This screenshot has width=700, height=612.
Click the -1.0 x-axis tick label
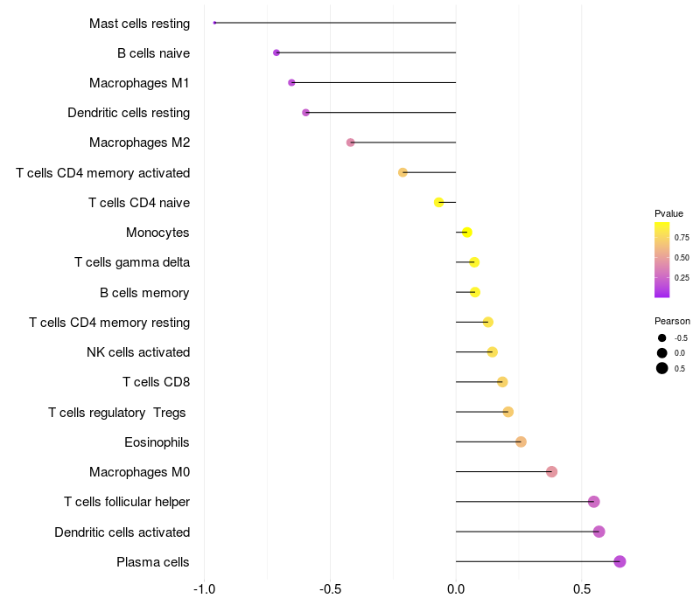[x=204, y=589]
